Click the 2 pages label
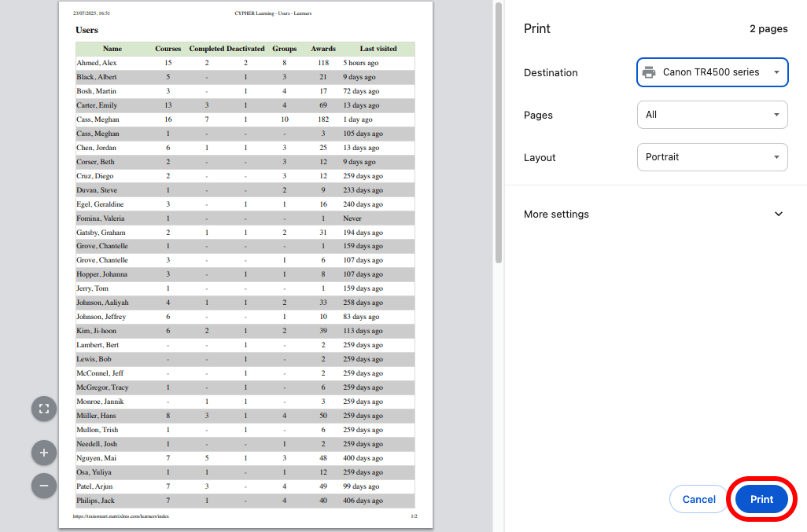Screen dimensions: 807x532 pos(767,28)
